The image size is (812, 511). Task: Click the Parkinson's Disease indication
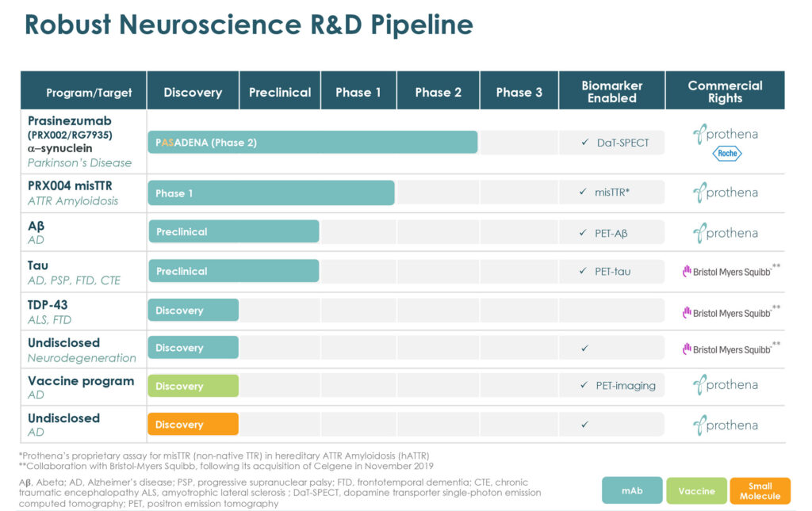(79, 163)
